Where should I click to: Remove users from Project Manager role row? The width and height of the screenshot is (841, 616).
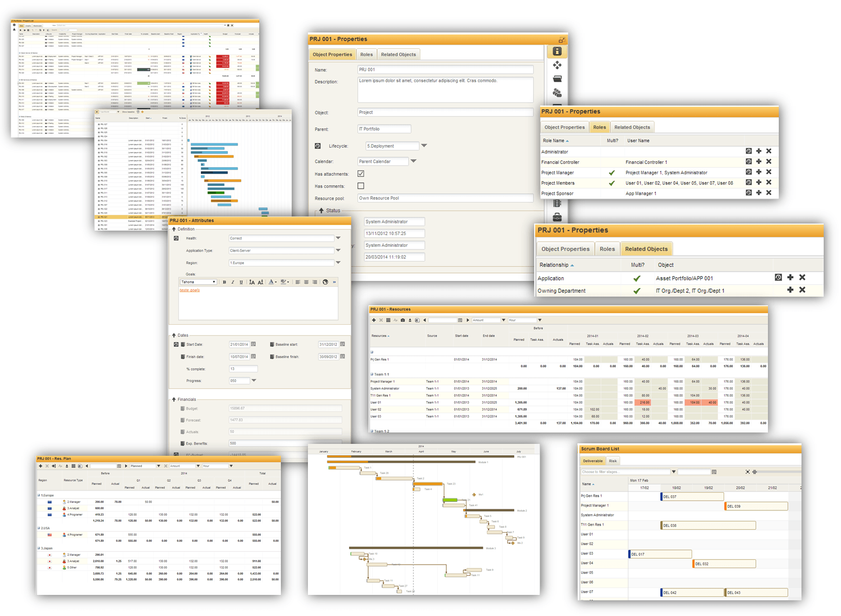[768, 172]
